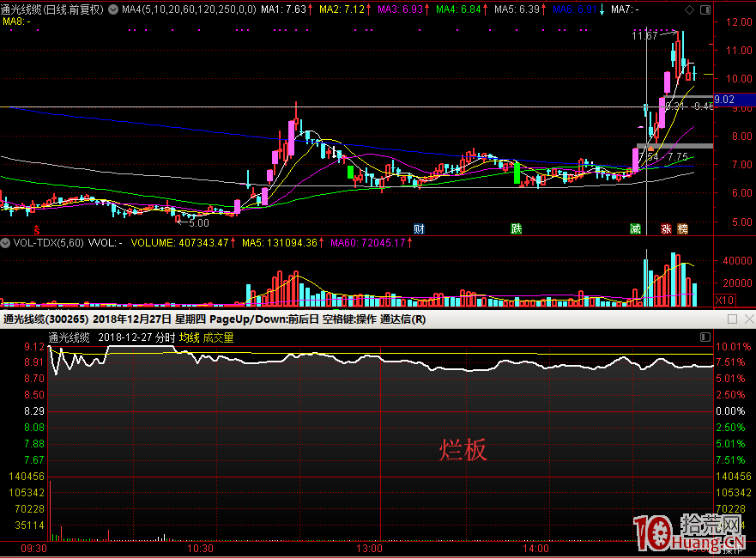Select the yellow MA8: - label
756x559 pixels.
(17, 21)
